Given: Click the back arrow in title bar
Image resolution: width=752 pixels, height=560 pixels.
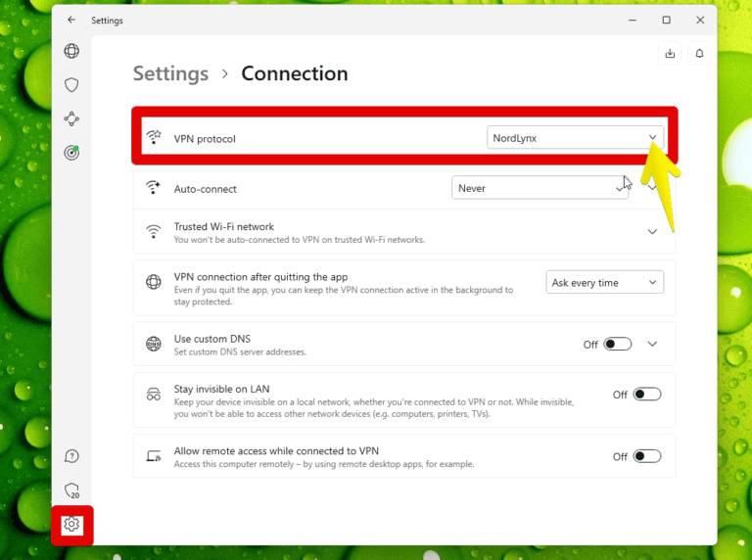Looking at the screenshot, I should tap(71, 20).
